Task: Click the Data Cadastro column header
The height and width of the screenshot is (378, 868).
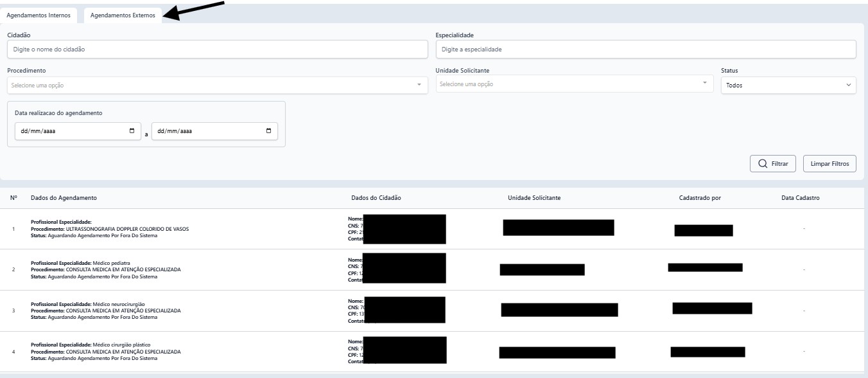Action: pyautogui.click(x=800, y=198)
